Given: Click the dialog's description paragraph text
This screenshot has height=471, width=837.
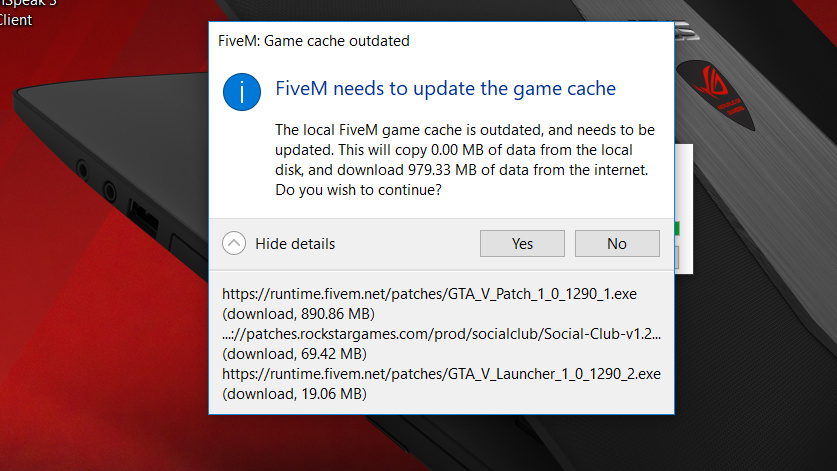Looking at the screenshot, I should tap(464, 150).
